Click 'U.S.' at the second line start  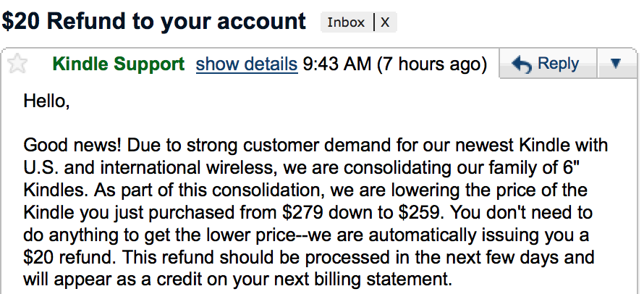(x=41, y=169)
